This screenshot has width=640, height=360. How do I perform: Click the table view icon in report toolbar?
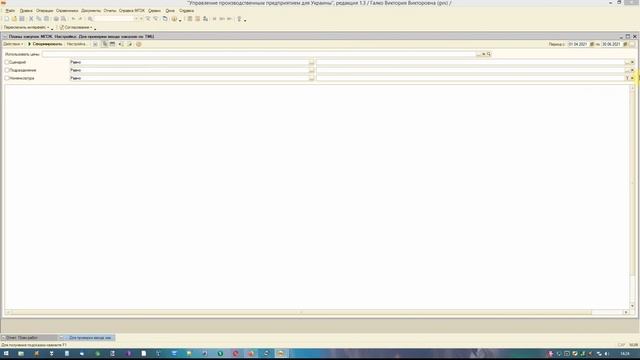pos(113,44)
